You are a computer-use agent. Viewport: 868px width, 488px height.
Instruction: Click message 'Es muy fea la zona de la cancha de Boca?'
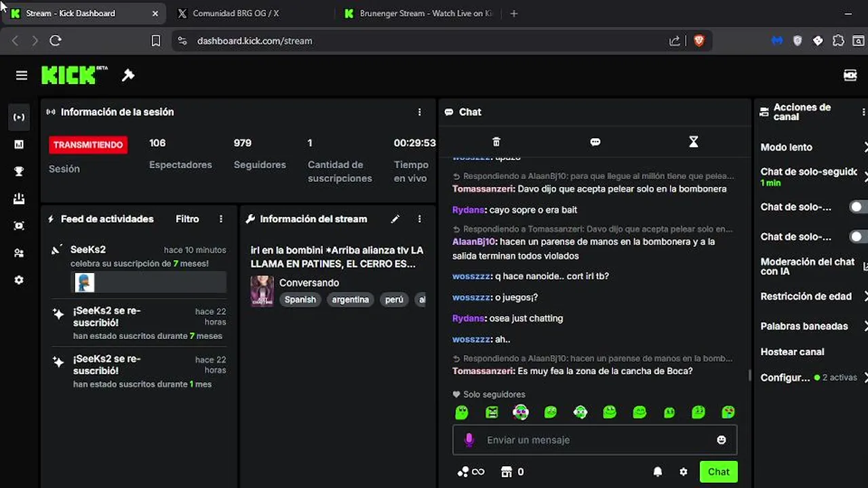[605, 371]
